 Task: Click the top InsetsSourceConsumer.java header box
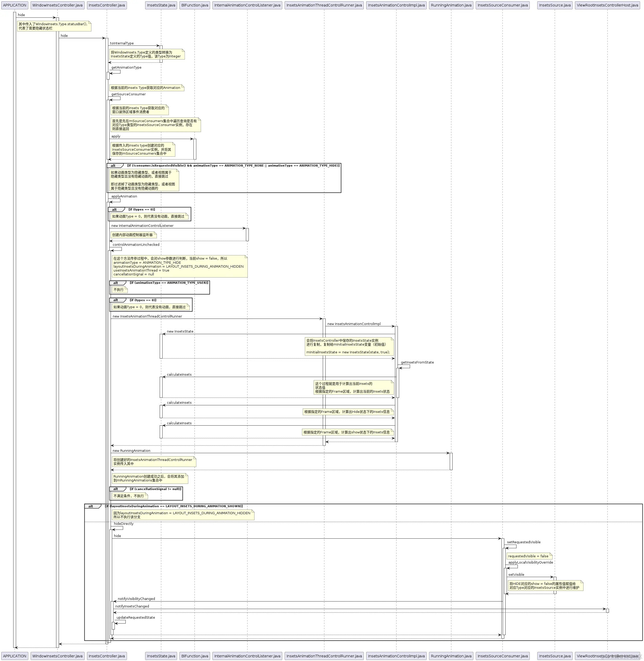503,5
